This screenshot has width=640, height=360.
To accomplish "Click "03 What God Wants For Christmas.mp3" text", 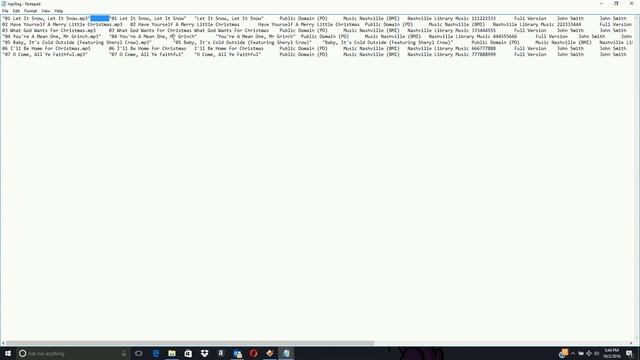I will [x=49, y=30].
